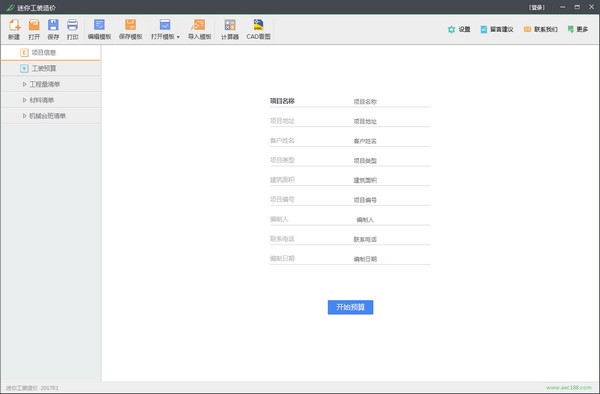This screenshot has height=394, width=600.
Task: Click the 开始预算 button
Action: coord(351,307)
